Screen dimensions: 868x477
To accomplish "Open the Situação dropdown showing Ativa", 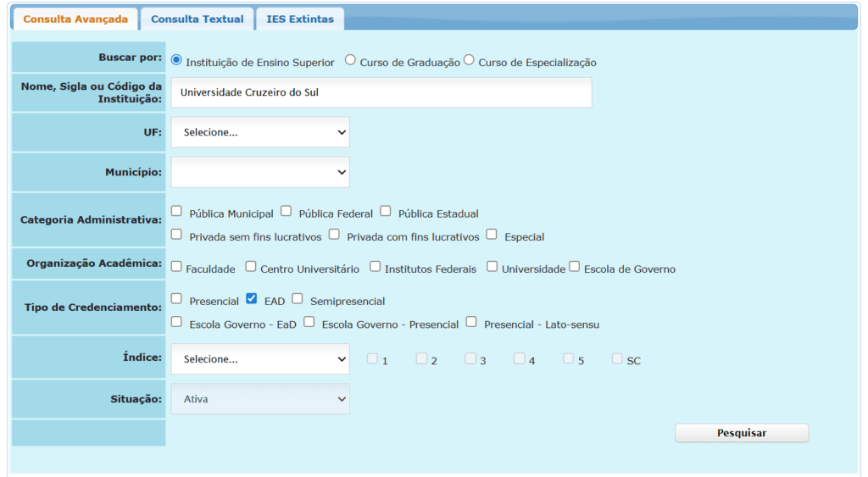I will point(260,398).
